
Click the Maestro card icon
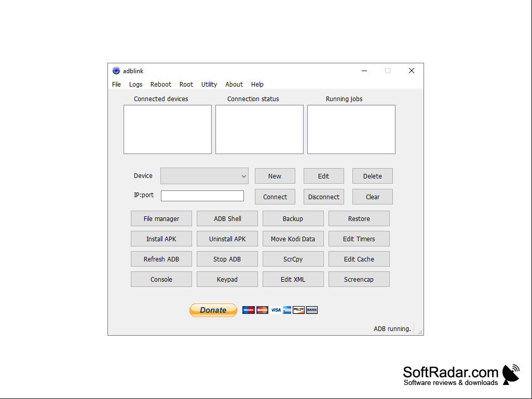249,310
